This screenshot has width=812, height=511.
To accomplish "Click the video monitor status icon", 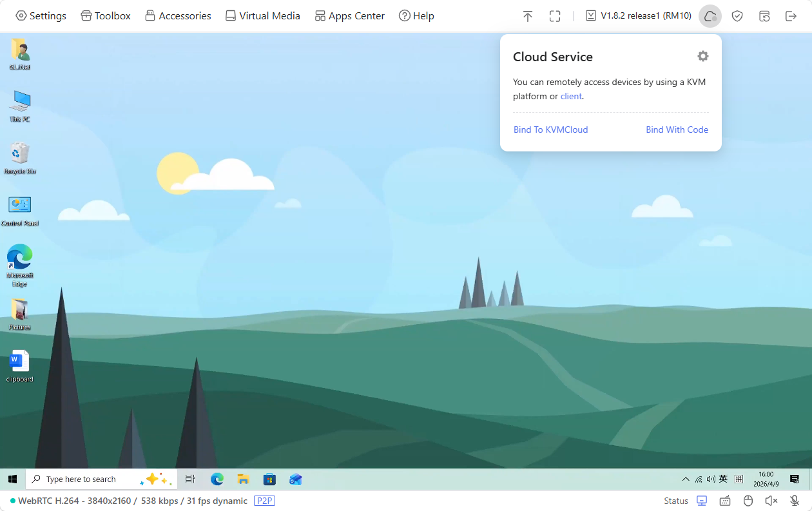I will pyautogui.click(x=702, y=501).
